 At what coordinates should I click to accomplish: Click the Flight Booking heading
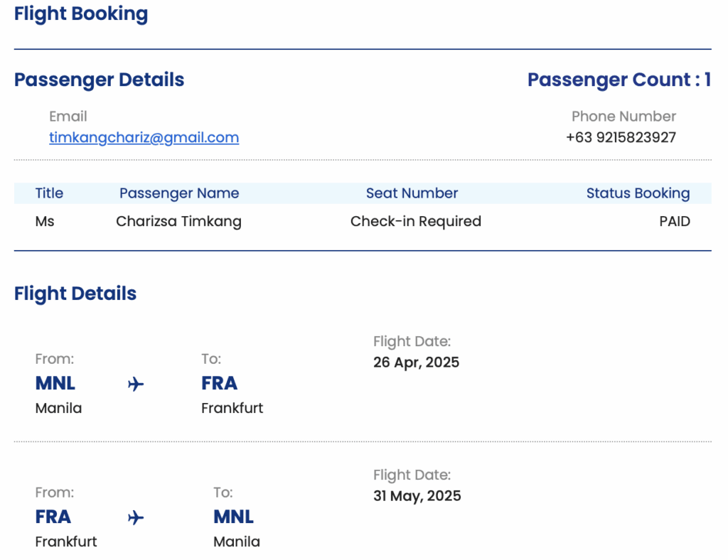point(81,14)
